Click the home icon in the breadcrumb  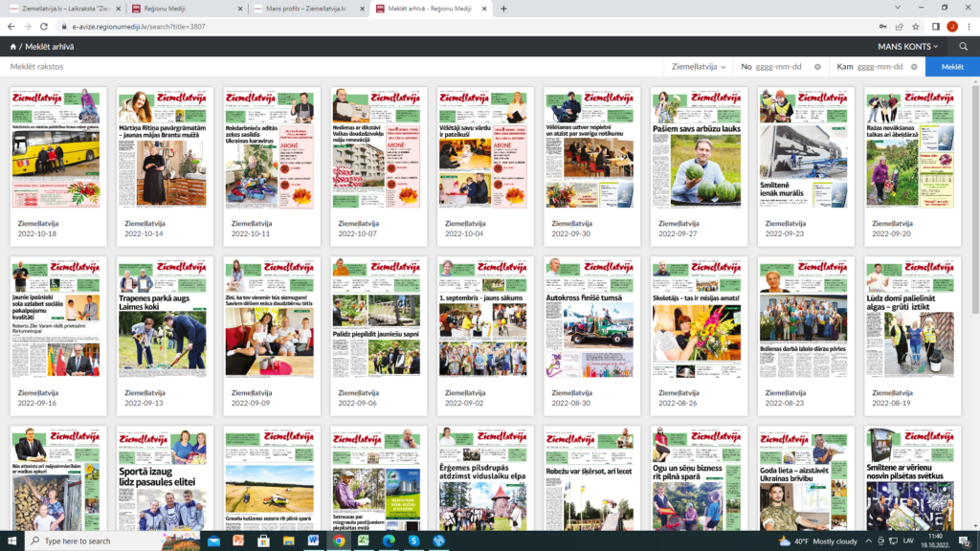point(12,46)
